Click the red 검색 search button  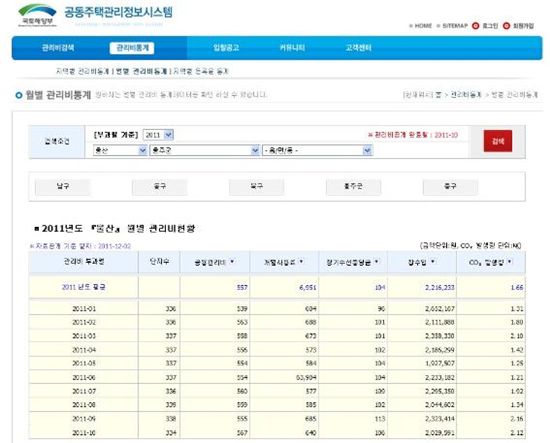click(498, 141)
